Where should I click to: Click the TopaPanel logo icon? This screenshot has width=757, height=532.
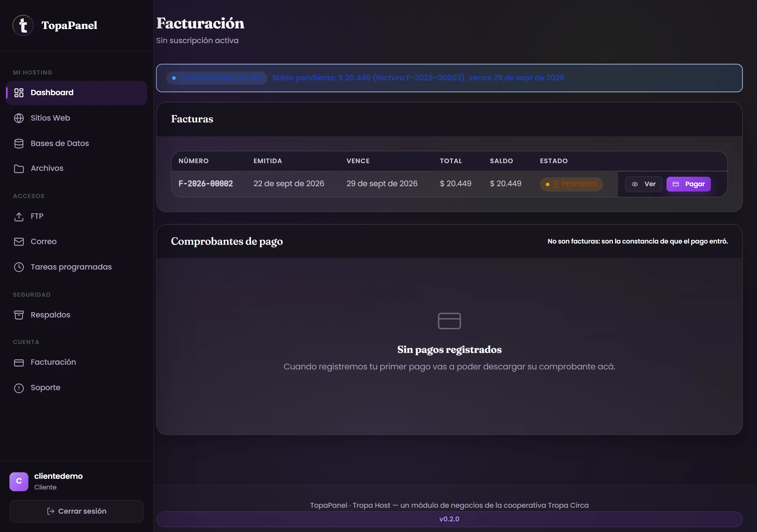tap(23, 25)
